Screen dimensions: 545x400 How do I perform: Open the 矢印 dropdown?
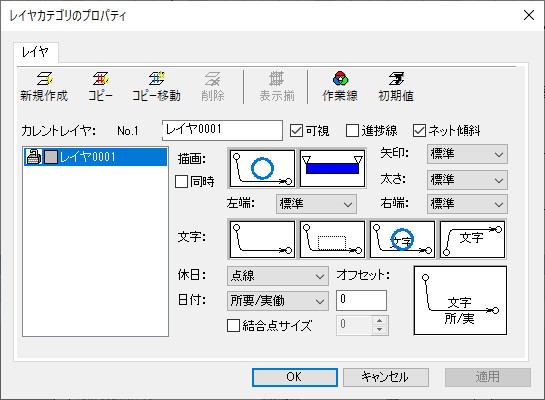click(467, 154)
